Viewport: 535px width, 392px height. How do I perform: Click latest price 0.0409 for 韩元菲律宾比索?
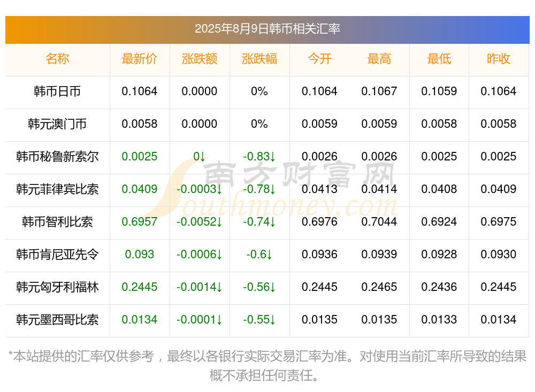(140, 189)
